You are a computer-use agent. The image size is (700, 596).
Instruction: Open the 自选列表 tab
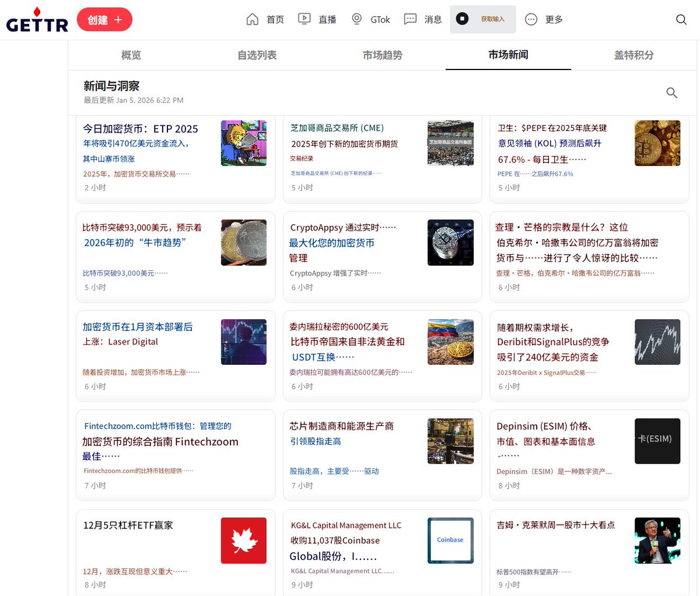pyautogui.click(x=257, y=55)
